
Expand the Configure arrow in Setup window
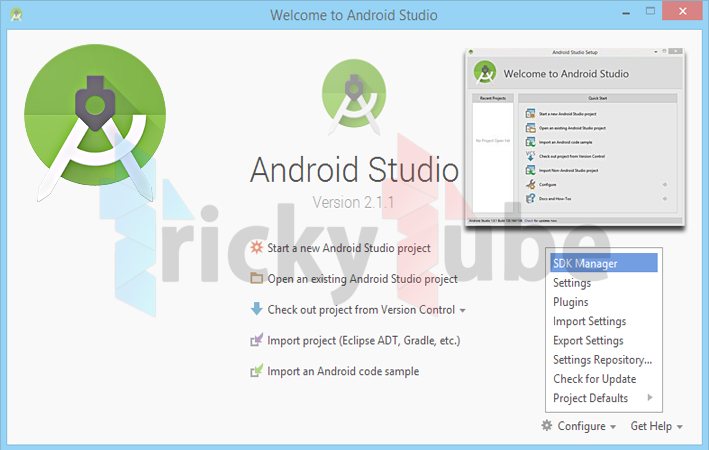[665, 185]
